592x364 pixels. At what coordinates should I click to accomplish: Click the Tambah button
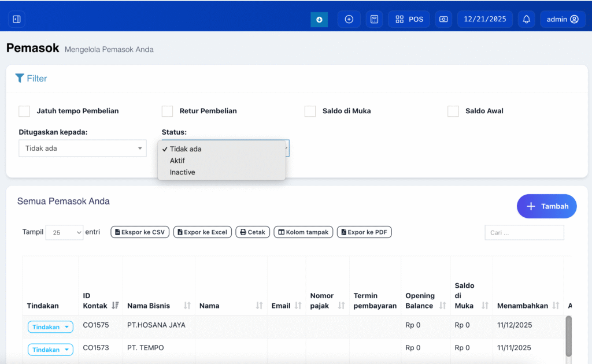click(x=546, y=206)
